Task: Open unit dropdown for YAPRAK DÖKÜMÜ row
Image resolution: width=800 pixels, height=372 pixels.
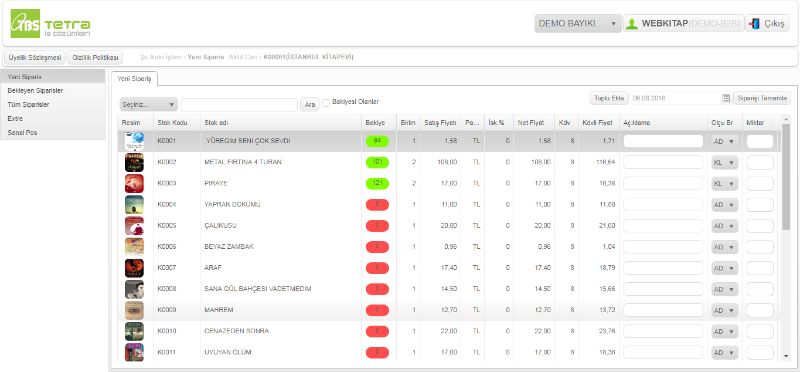Action: (724, 205)
